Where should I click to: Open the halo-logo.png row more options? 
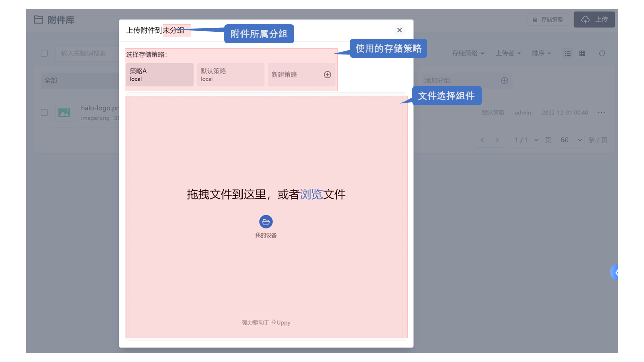pyautogui.click(x=602, y=113)
